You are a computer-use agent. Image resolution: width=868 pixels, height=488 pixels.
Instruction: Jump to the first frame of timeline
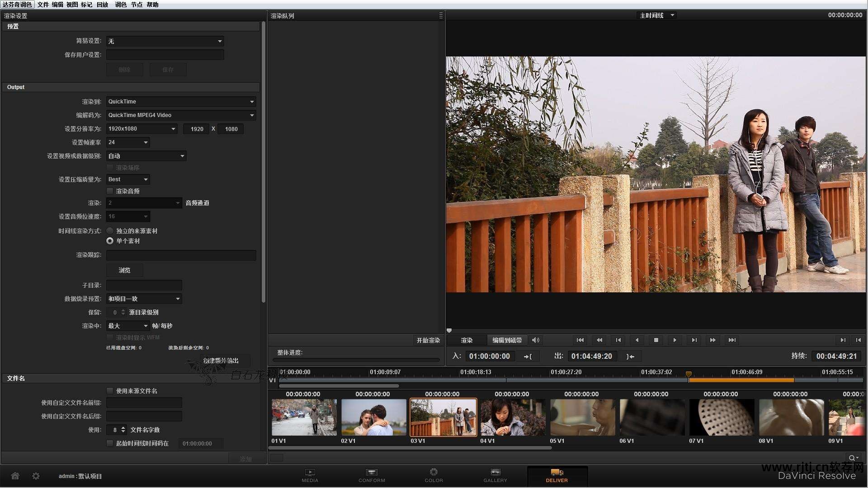pyautogui.click(x=580, y=340)
